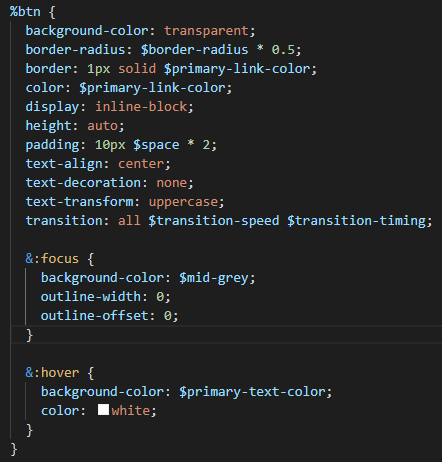Viewport: 442px width, 462px height.
Task: Click the value 'uppercase'
Action: coord(183,202)
